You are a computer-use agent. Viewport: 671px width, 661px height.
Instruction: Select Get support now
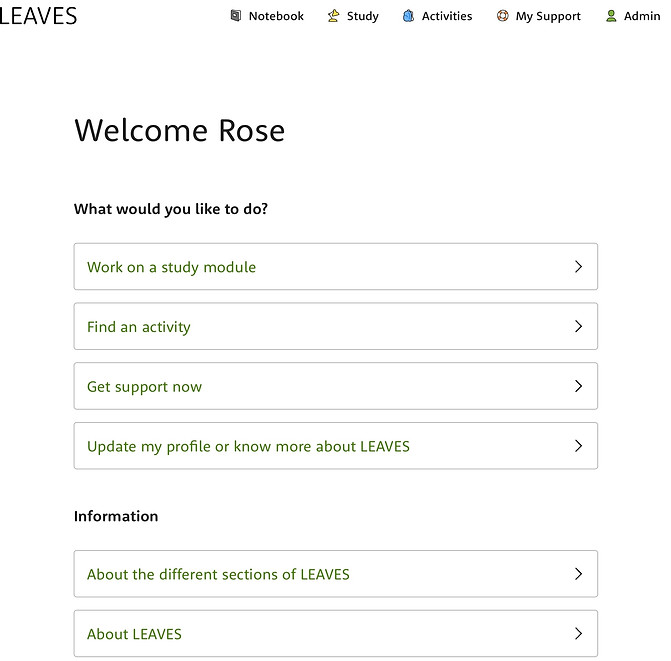(336, 386)
